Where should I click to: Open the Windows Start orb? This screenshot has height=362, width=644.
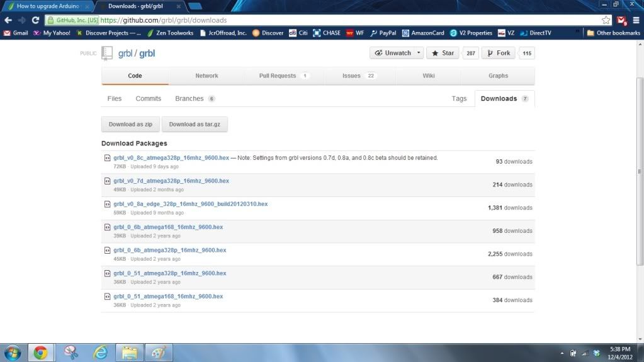coord(13,353)
